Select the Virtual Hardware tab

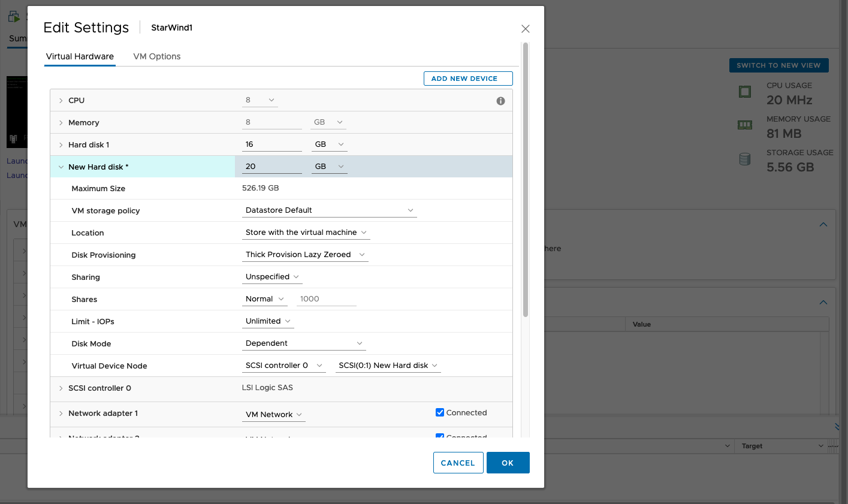(80, 56)
